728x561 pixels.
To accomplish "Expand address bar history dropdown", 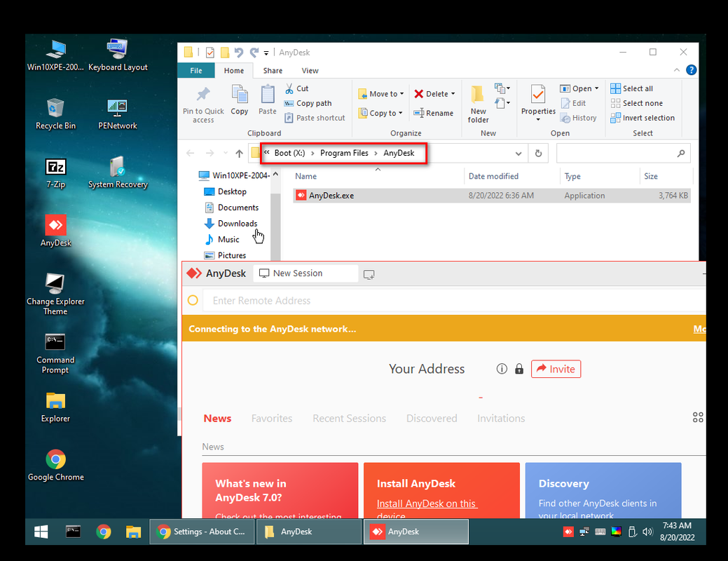I will coord(518,154).
